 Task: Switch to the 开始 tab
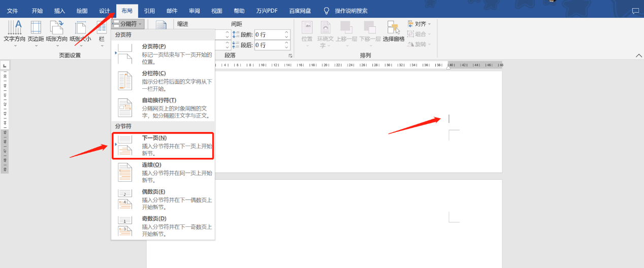tap(37, 11)
